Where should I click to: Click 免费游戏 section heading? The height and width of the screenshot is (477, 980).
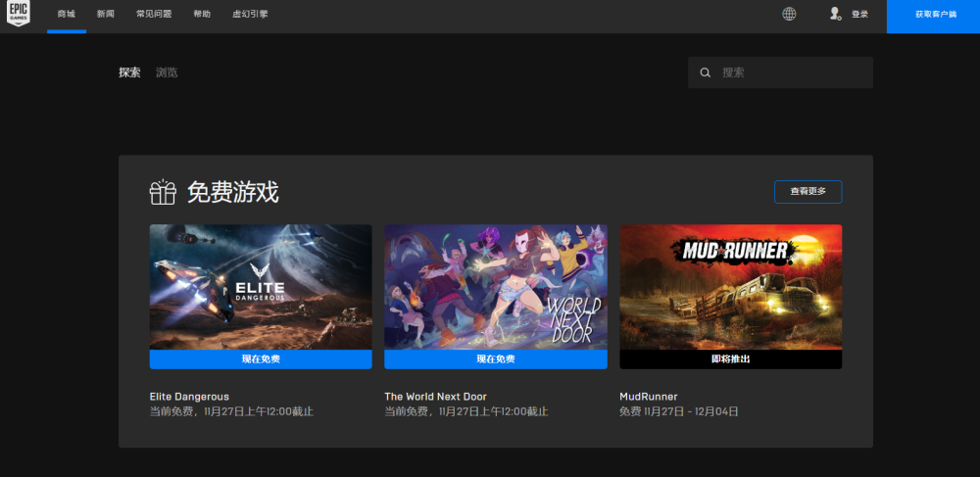[233, 193]
